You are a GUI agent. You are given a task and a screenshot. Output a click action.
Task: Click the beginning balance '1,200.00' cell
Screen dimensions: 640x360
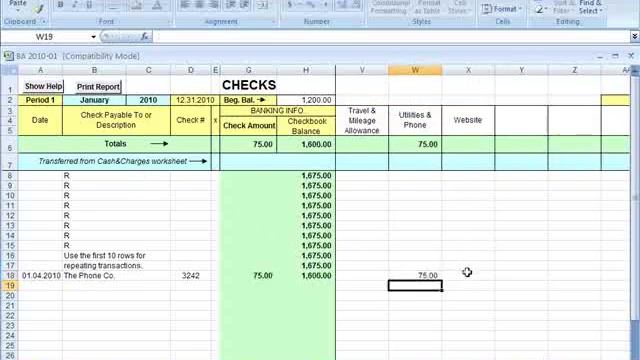pos(306,100)
